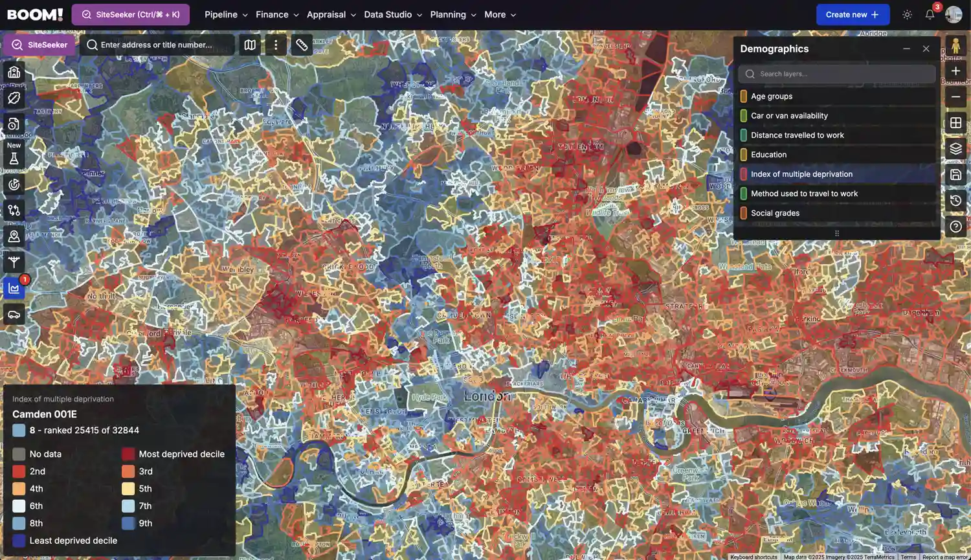The width and height of the screenshot is (971, 560).
Task: Open the document-with-clock sidebar icon
Action: 14,124
